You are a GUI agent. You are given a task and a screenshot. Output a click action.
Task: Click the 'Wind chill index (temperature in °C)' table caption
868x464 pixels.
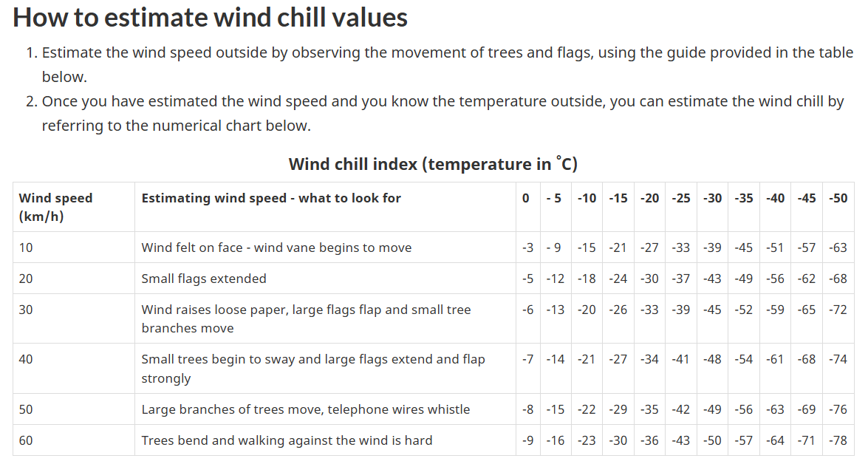[433, 163]
